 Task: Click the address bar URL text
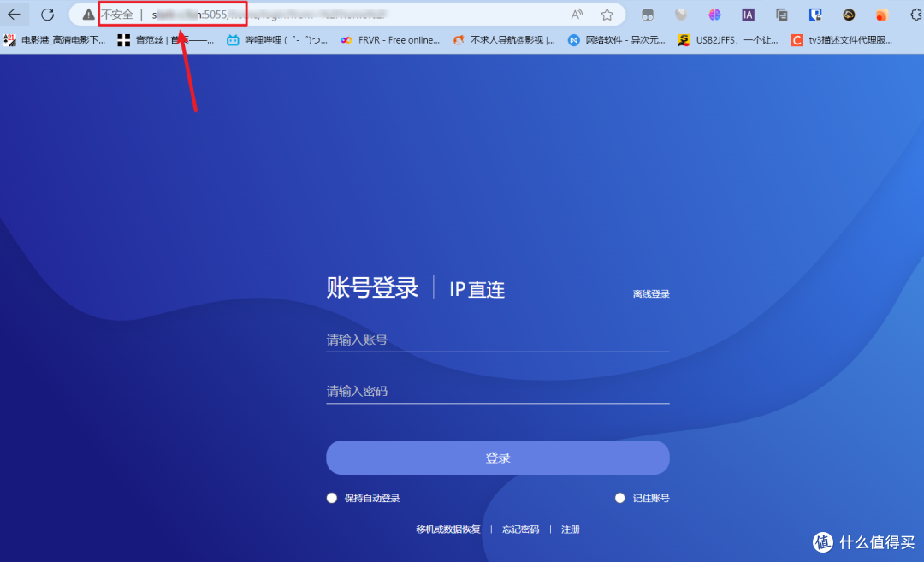tap(269, 15)
